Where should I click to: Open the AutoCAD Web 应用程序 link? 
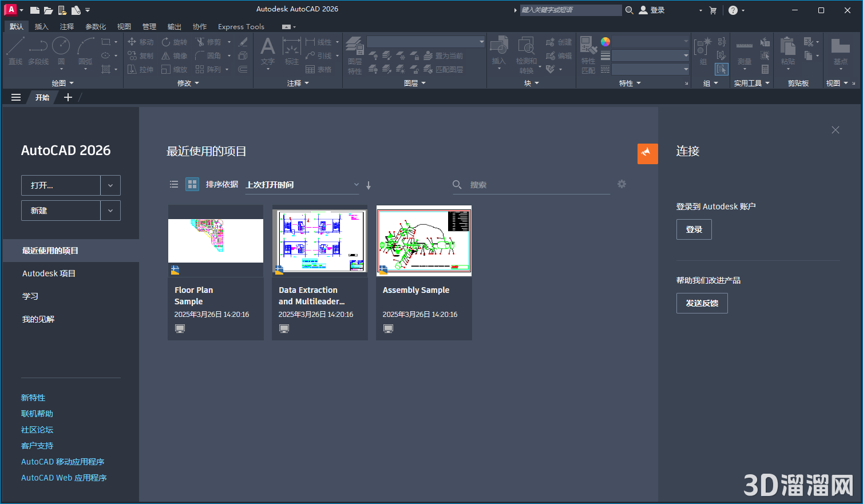point(64,478)
